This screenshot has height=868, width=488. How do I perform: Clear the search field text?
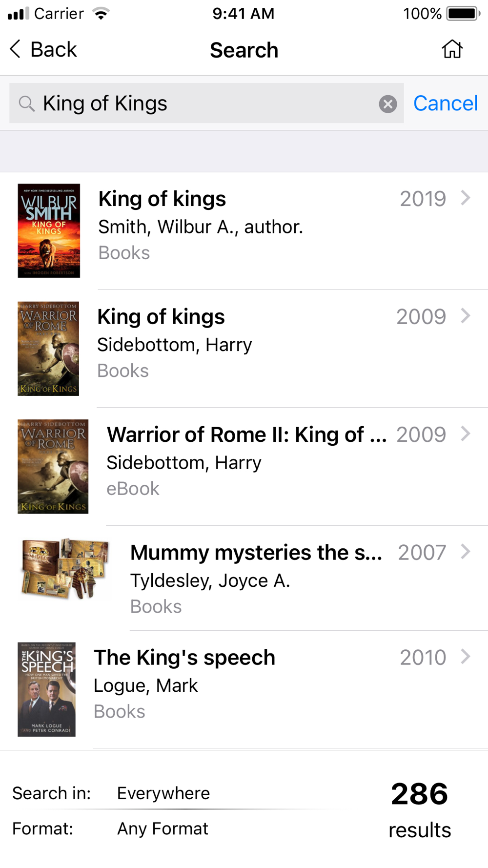(388, 103)
